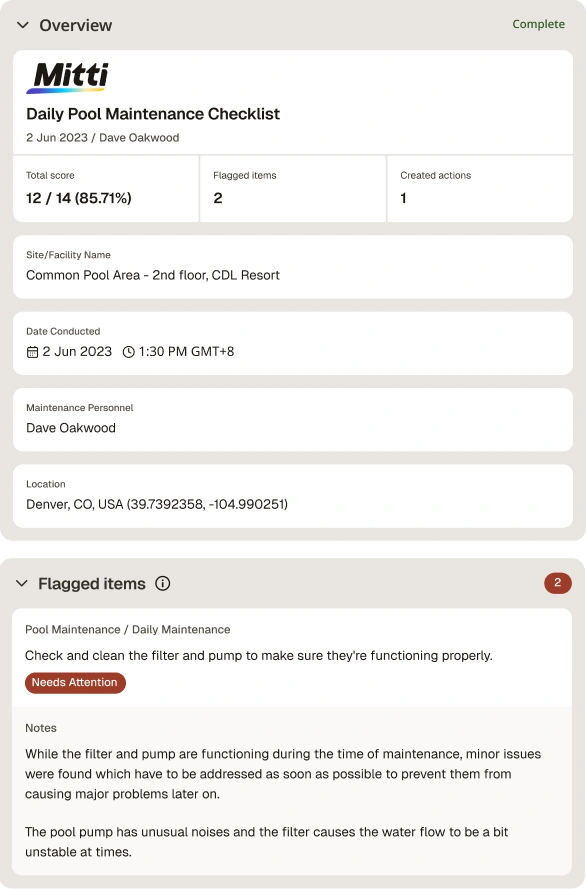Select the Maintenance Personnel field
This screenshot has height=889, width=586.
click(x=293, y=420)
